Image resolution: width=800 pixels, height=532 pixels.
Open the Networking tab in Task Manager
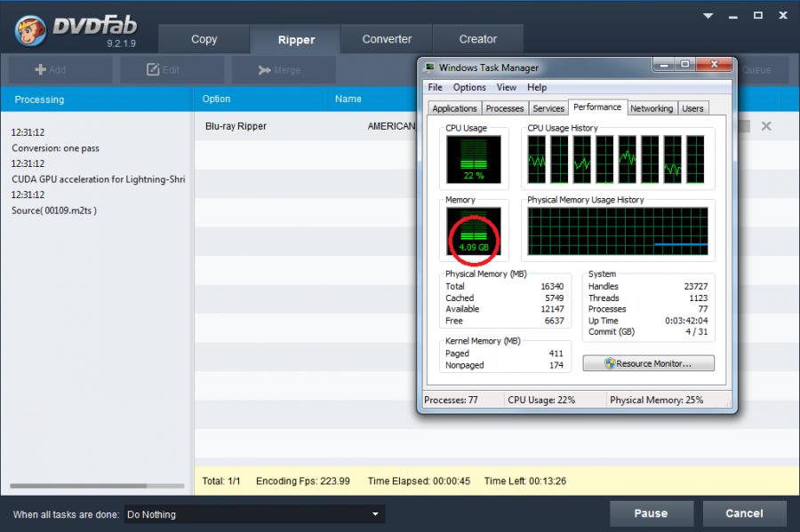coord(652,108)
